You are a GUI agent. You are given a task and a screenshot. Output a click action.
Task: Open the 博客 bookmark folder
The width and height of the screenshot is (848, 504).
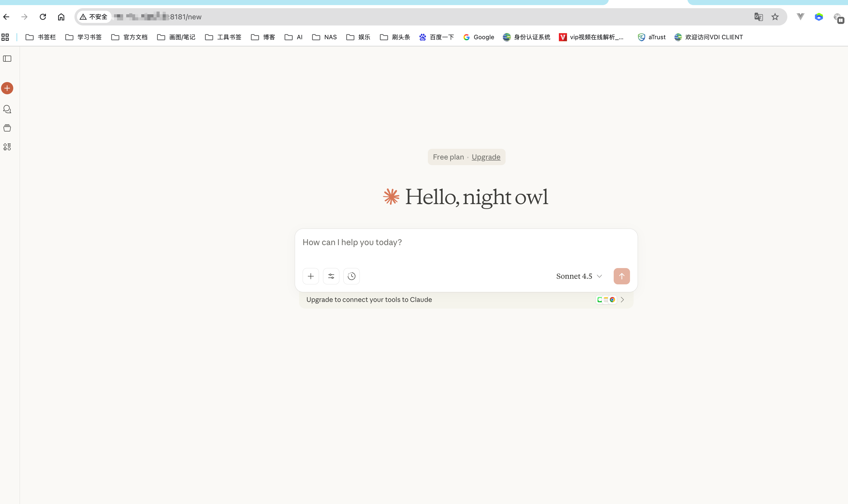[x=263, y=37]
